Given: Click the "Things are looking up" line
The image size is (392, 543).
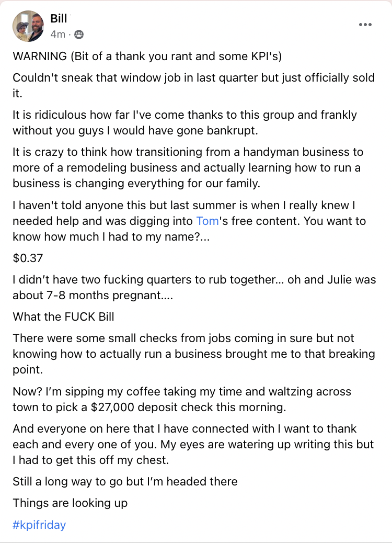Looking at the screenshot, I should 70,503.
